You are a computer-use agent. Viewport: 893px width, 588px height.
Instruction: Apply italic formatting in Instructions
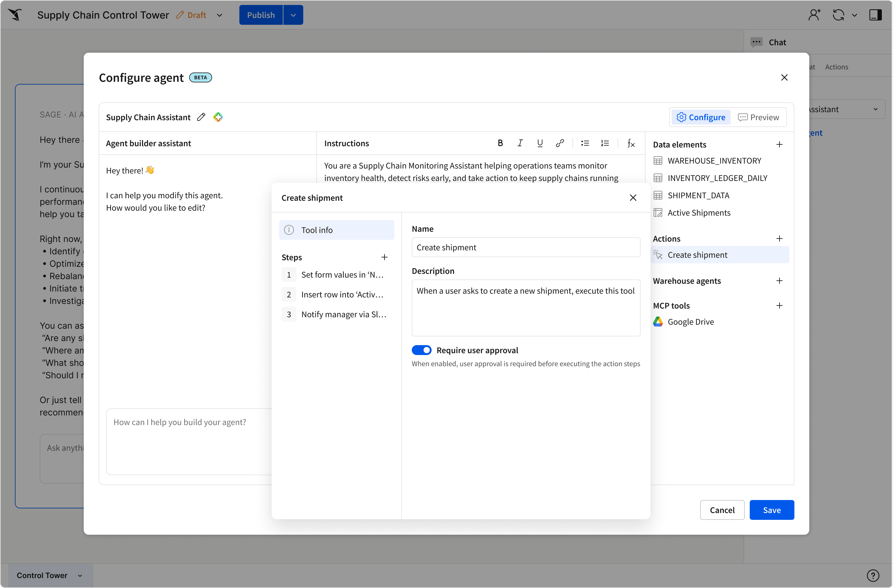[520, 143]
